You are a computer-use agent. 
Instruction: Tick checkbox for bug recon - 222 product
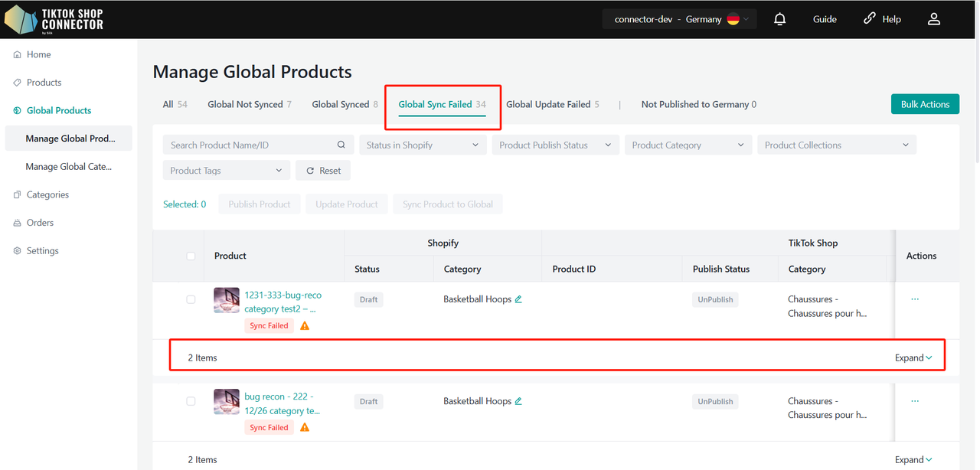(191, 401)
